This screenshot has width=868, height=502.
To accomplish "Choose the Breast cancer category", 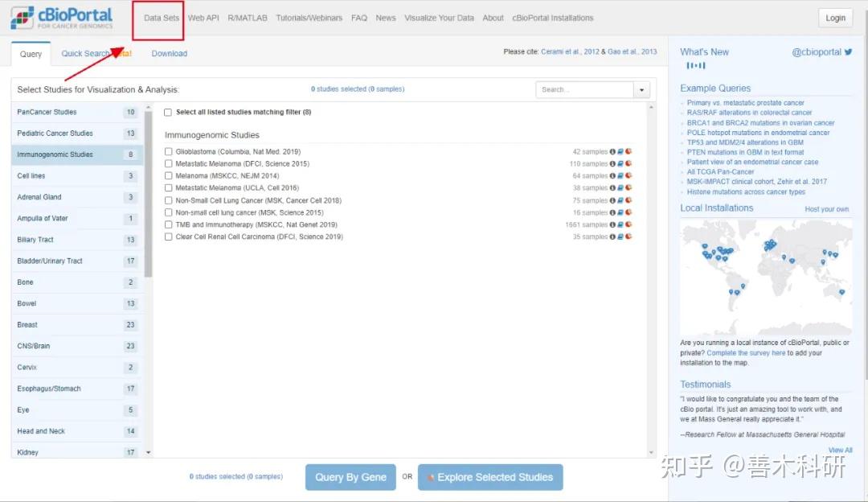I will (77, 325).
